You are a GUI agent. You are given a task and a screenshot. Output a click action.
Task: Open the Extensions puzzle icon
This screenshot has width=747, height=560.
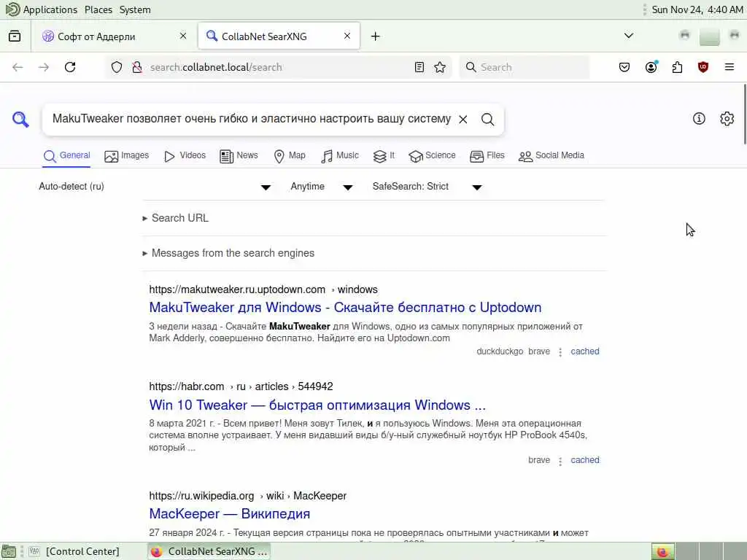(x=677, y=67)
